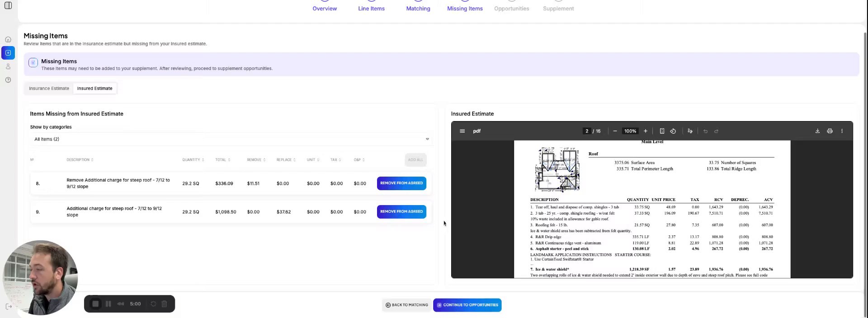Stop the screen recording
Screen dimensions: 868x318
(95, 304)
